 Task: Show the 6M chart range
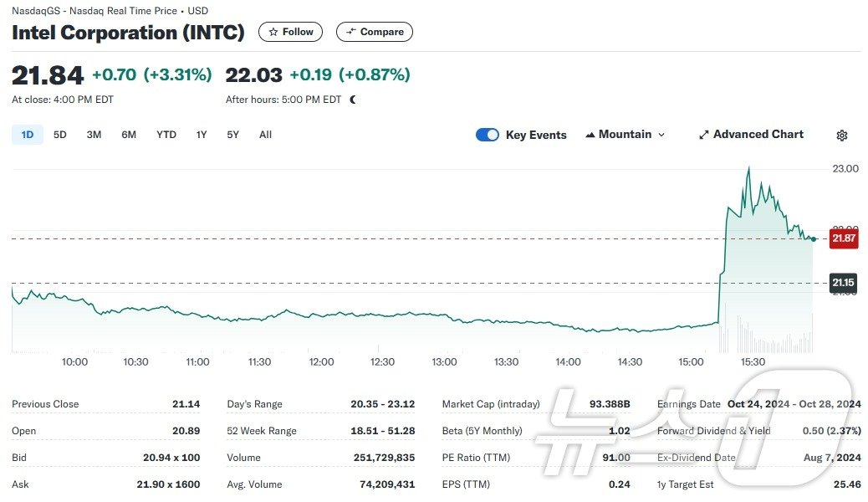click(128, 135)
